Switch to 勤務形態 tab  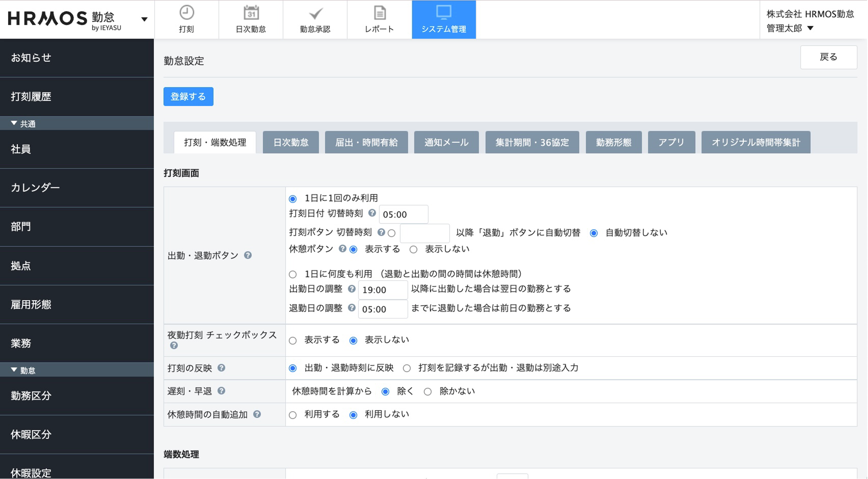613,142
